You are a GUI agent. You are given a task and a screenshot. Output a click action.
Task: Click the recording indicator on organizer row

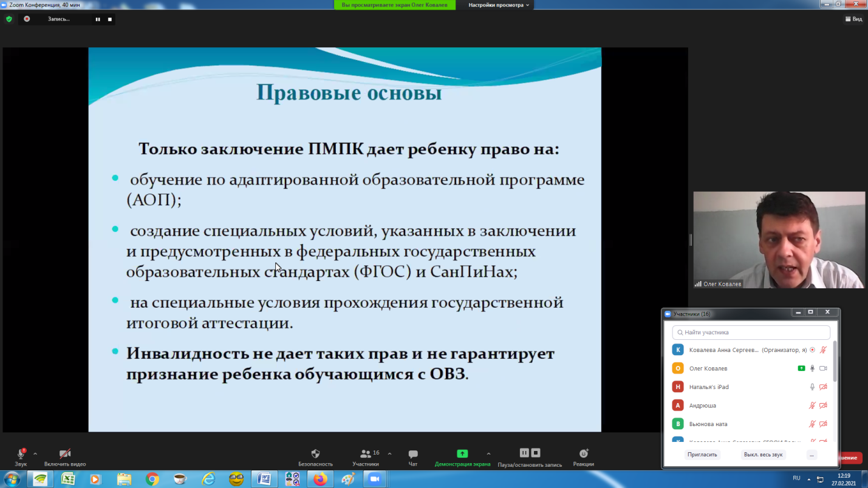812,350
